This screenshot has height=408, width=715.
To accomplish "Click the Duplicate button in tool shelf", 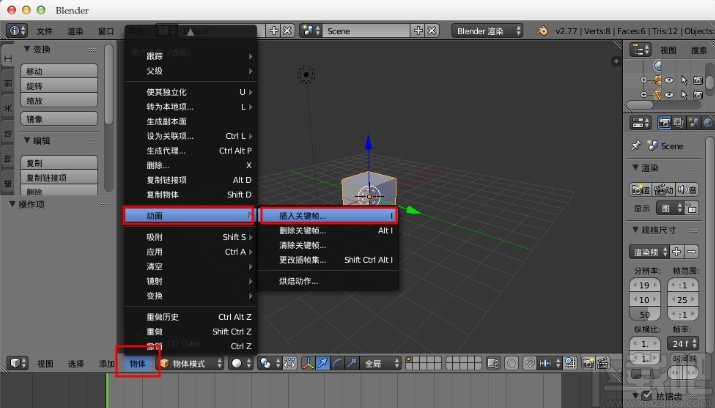I will pyautogui.click(x=59, y=163).
